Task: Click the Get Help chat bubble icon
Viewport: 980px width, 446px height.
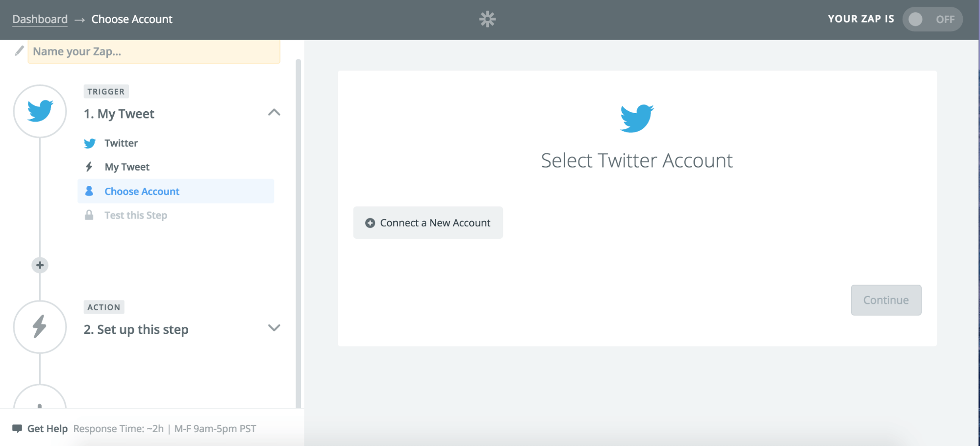Action: 17,428
